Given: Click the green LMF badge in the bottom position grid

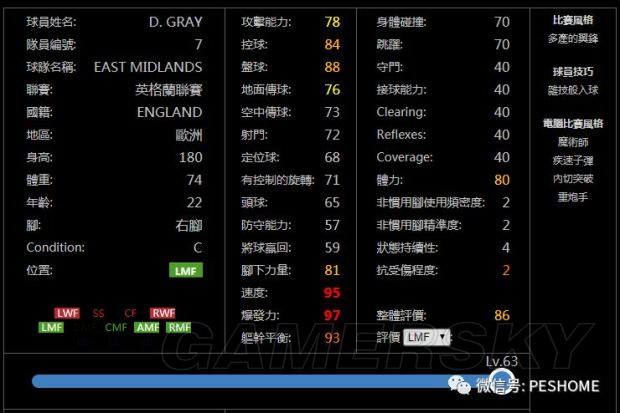Looking at the screenshot, I should [51, 327].
